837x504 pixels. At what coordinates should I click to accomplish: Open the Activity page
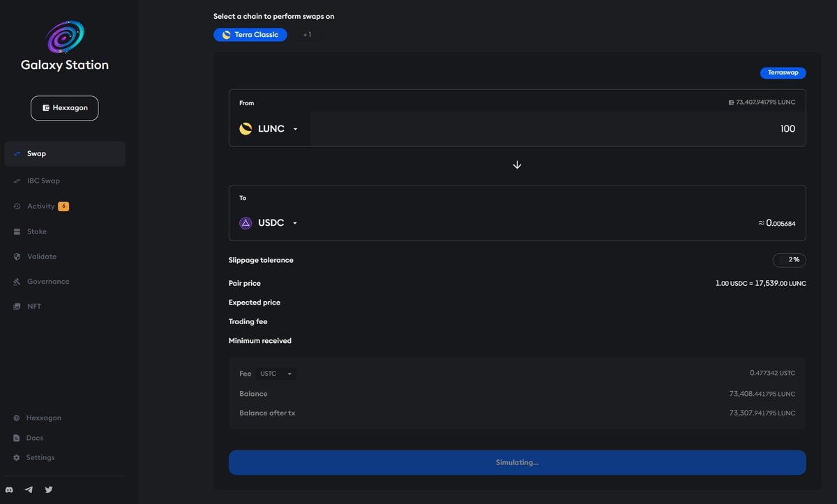pyautogui.click(x=65, y=206)
